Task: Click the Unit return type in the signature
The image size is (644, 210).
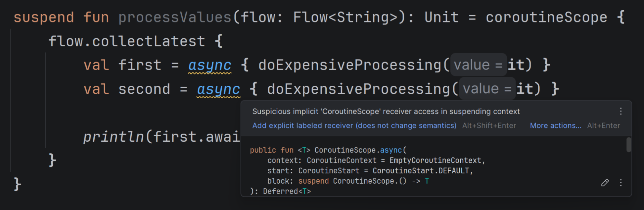Action: [x=441, y=17]
